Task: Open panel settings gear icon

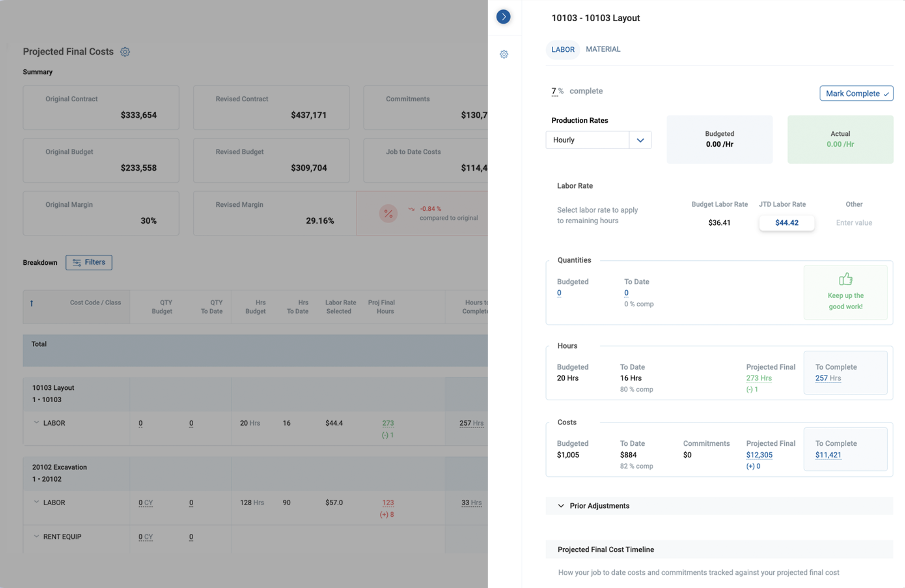Action: click(504, 55)
